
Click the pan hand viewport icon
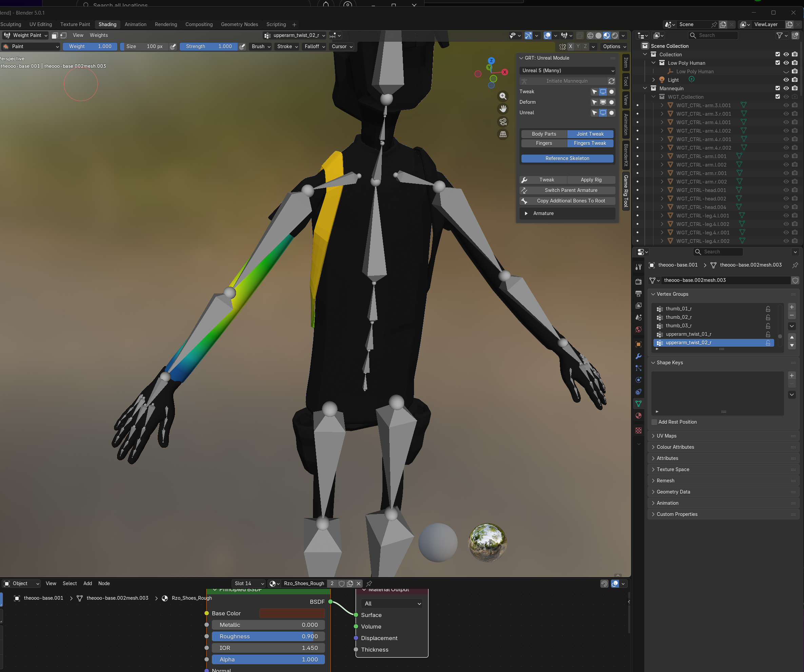click(x=503, y=109)
